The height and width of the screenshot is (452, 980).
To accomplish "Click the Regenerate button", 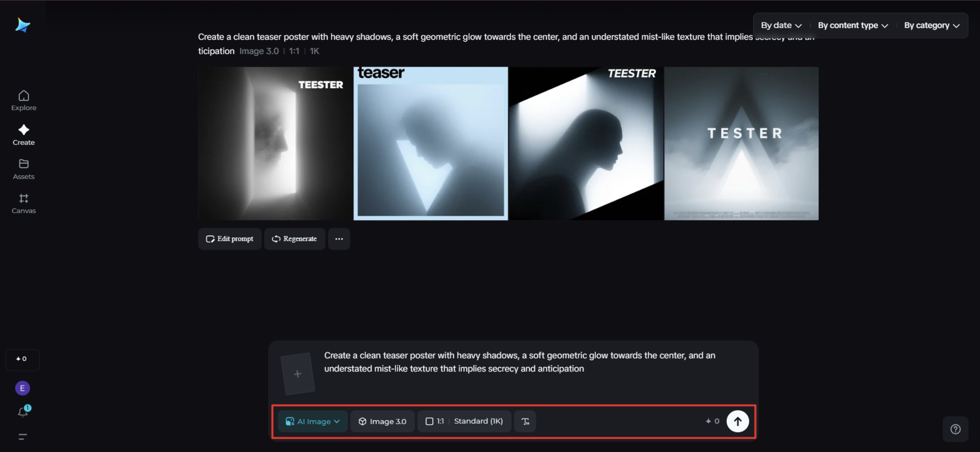I will (x=294, y=239).
